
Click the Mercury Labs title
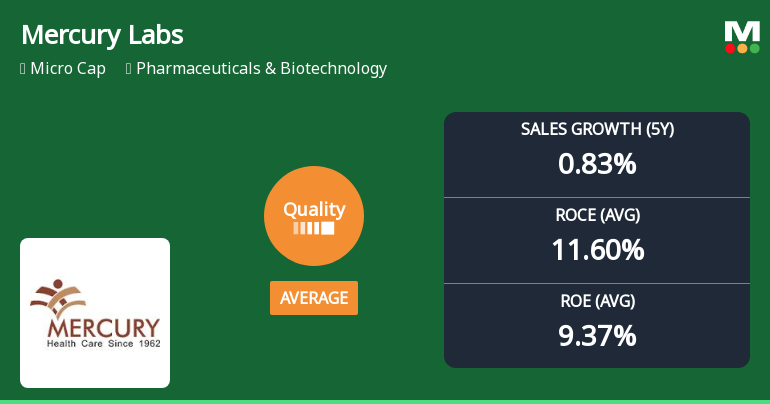[102, 35]
